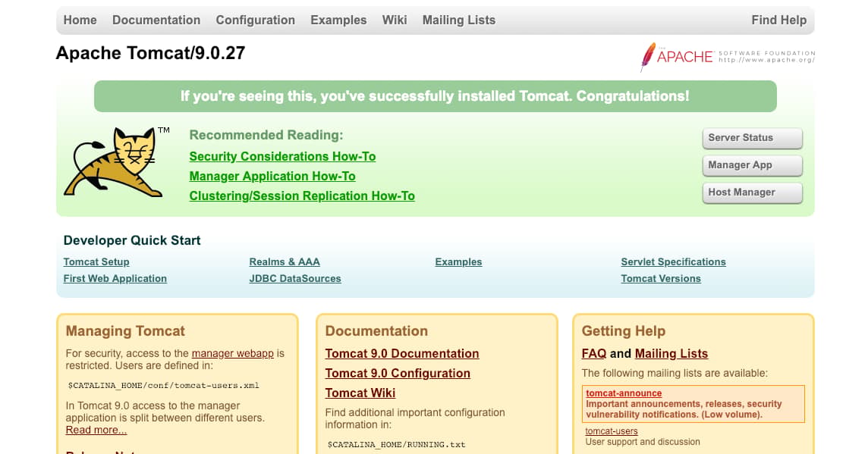Open Manager Application How-To link

point(272,176)
